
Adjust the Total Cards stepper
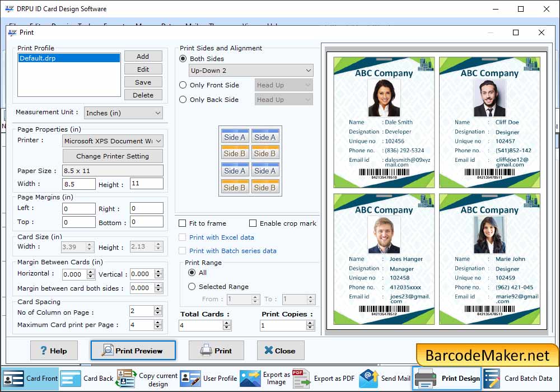point(227,325)
